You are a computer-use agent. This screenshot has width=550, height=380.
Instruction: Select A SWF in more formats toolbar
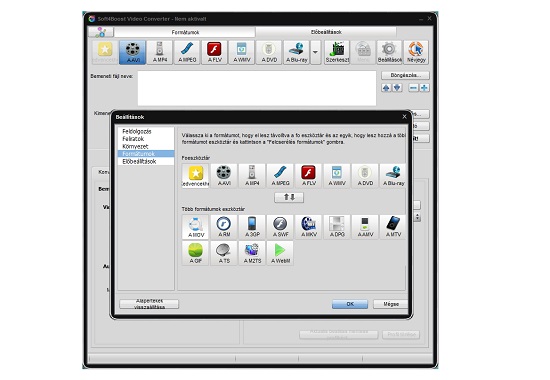tap(280, 227)
